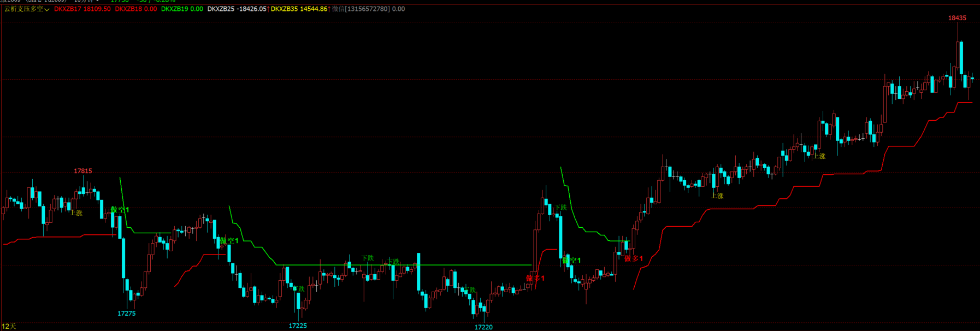Select the DKXZB25 -18426.05 readout
The width and height of the screenshot is (980, 331).
pyautogui.click(x=237, y=9)
